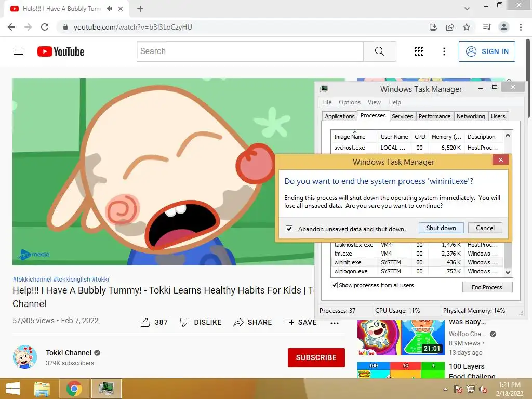Click the install page icon in address bar
The image size is (532, 399).
point(433,27)
